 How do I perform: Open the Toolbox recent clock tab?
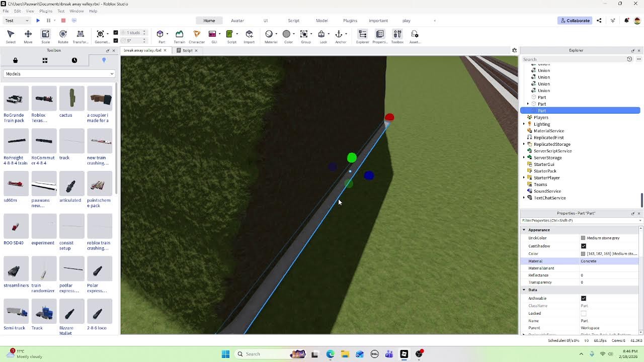click(74, 60)
